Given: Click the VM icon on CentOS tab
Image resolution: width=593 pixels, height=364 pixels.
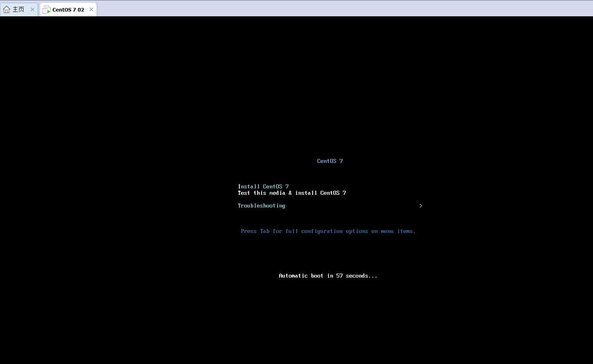Looking at the screenshot, I should (x=47, y=10).
